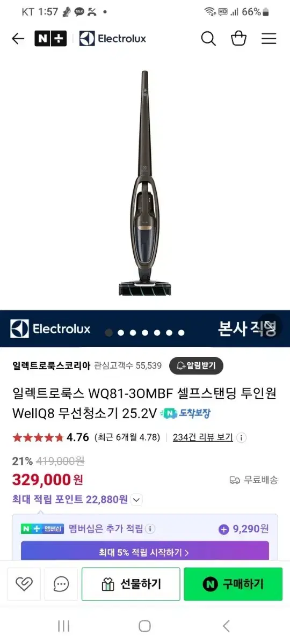Show 멤버십 추가 적립 info icon
290x644 pixels.
pos(150,529)
